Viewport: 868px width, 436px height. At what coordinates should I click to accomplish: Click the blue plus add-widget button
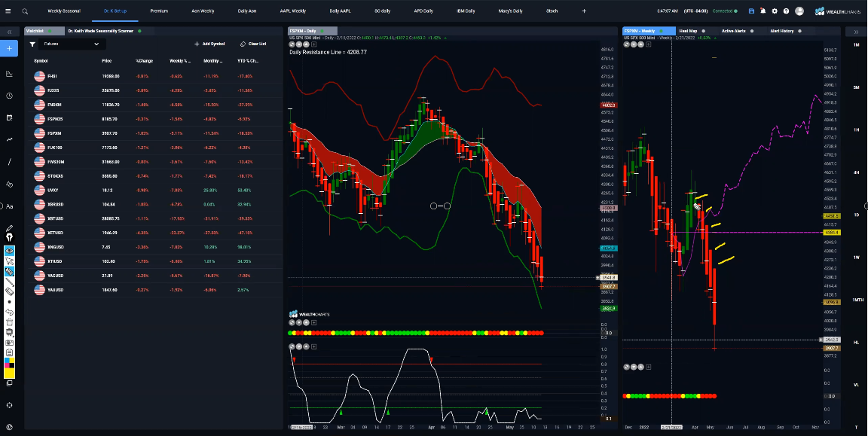tap(9, 48)
